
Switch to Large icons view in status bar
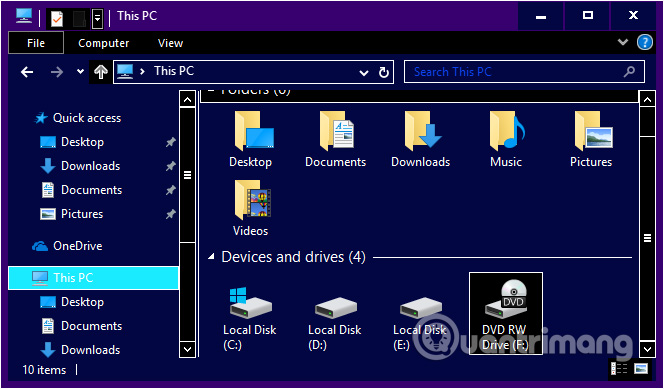(x=641, y=369)
